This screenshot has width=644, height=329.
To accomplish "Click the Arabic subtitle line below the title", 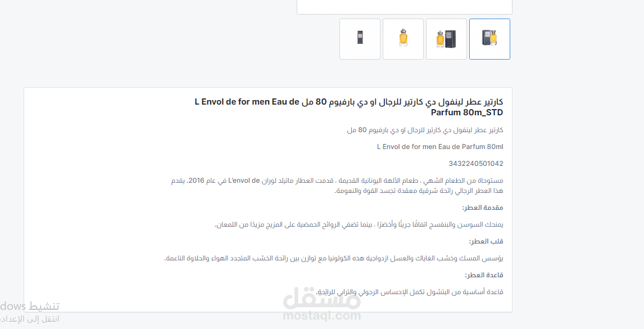I will (425, 130).
